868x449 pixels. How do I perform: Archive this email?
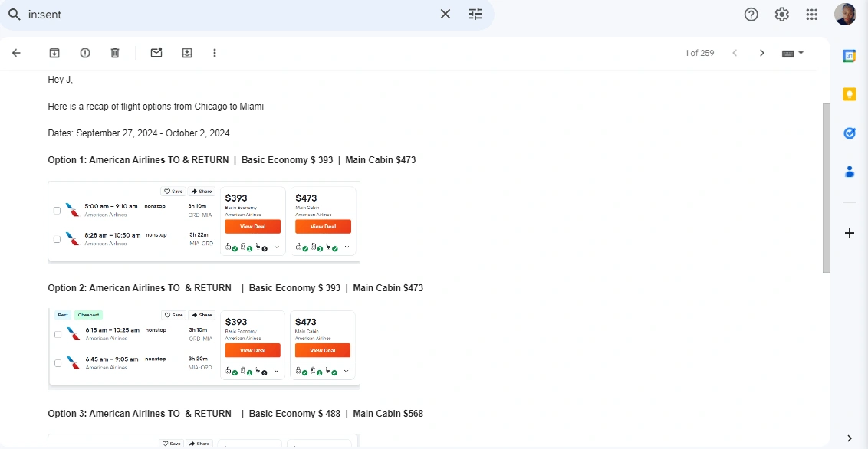coord(54,53)
